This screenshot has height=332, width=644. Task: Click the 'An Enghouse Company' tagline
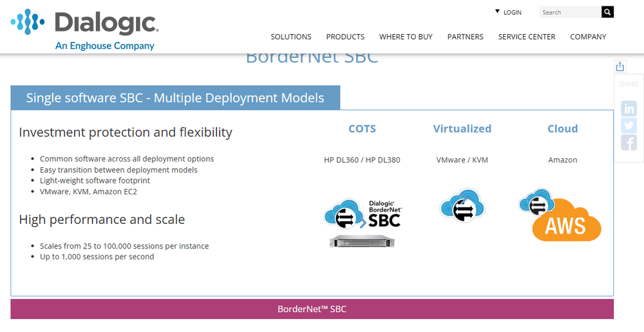(105, 46)
